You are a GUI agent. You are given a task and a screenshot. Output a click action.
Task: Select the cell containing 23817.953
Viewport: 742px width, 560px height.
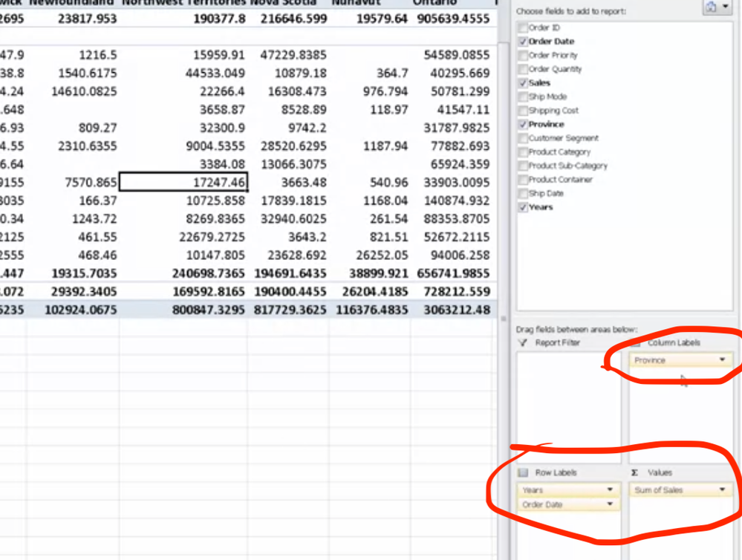click(x=73, y=19)
